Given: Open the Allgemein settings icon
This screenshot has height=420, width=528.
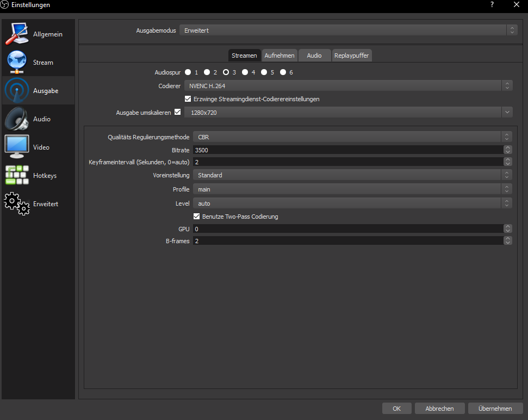Looking at the screenshot, I should 18,34.
